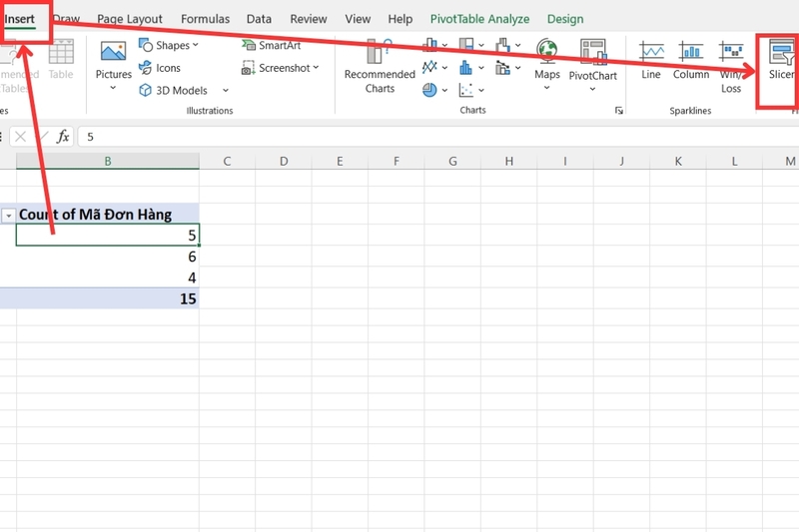Switch to PivotTable Analyze tab
Screen dimensions: 799x532
tap(479, 19)
